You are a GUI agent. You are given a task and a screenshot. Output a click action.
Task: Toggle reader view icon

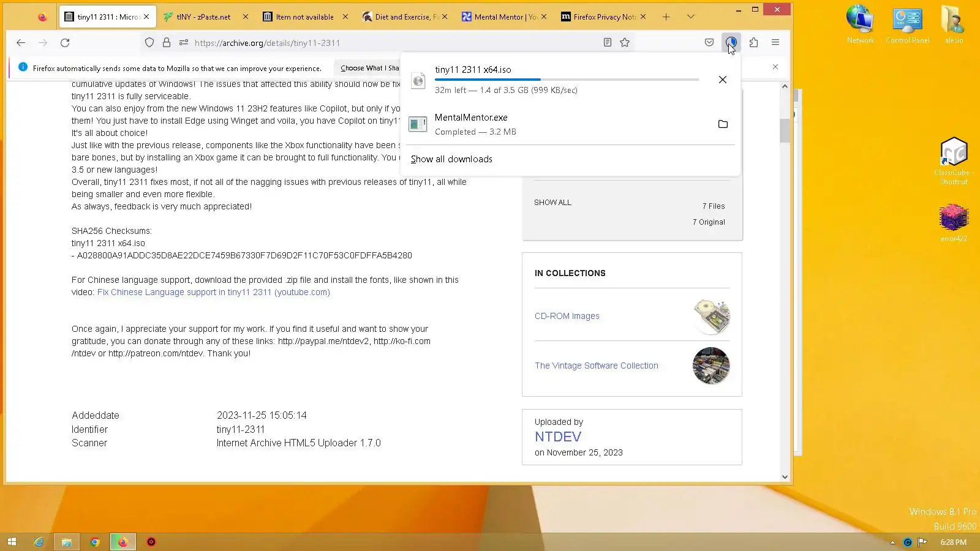(x=608, y=43)
